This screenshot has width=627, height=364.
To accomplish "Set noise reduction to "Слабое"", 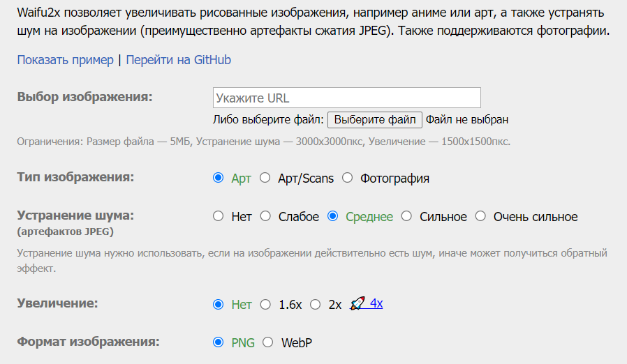I will click(265, 216).
